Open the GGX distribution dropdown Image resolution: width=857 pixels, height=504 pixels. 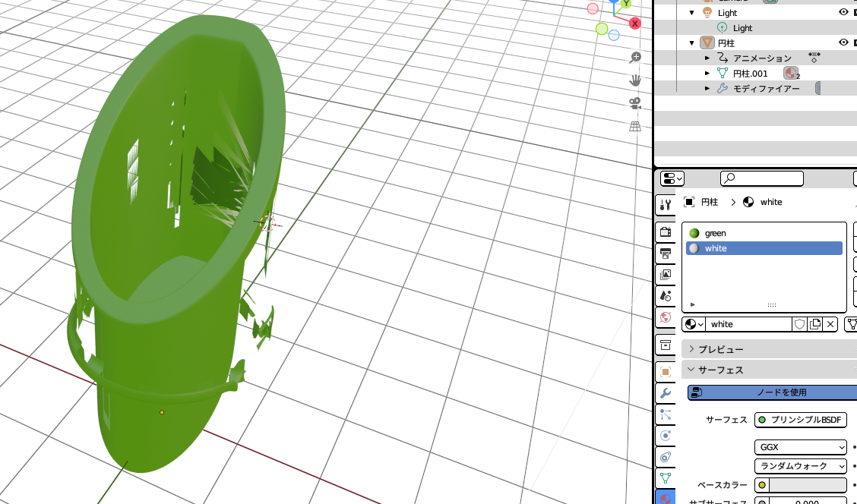[801, 447]
